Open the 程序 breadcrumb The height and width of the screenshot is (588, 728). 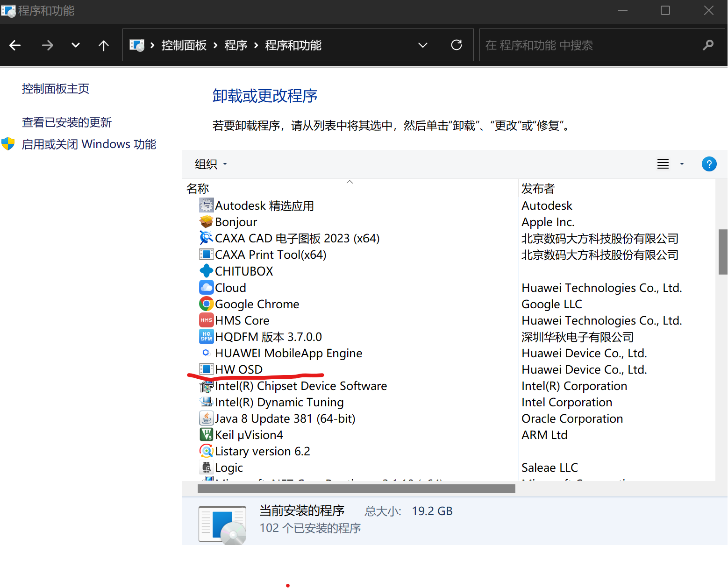(236, 45)
